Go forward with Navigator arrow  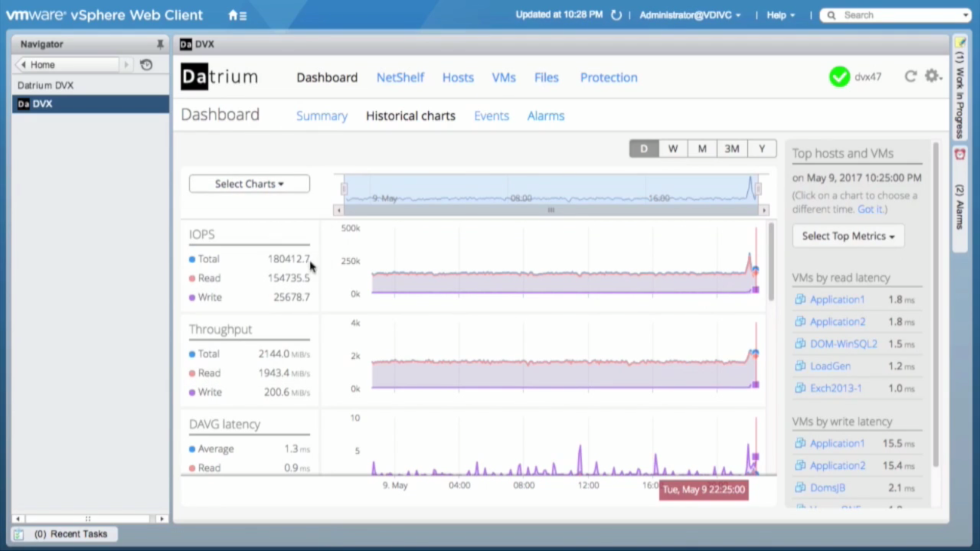click(x=126, y=65)
